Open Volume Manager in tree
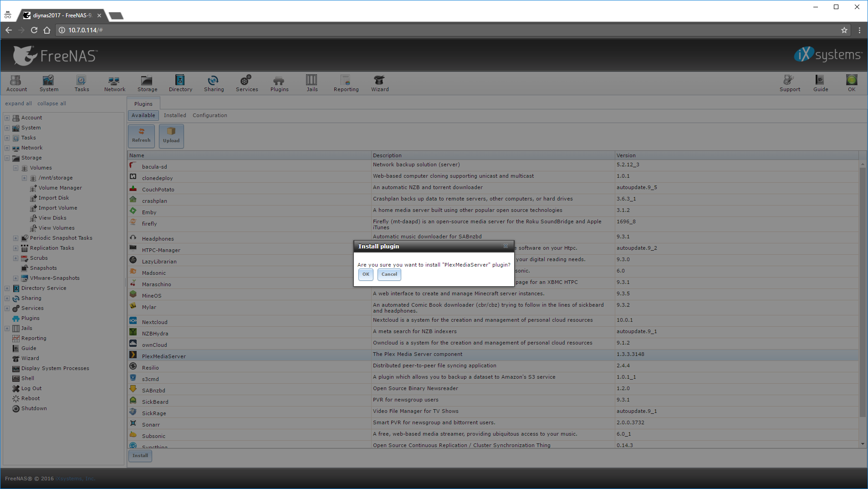Viewport: 868px width, 489px height. 60,188
